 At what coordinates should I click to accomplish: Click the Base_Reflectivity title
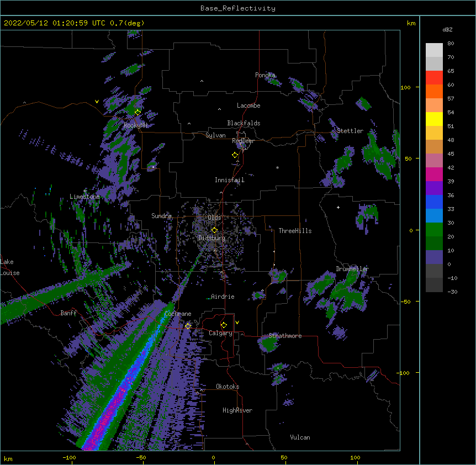[238, 8]
